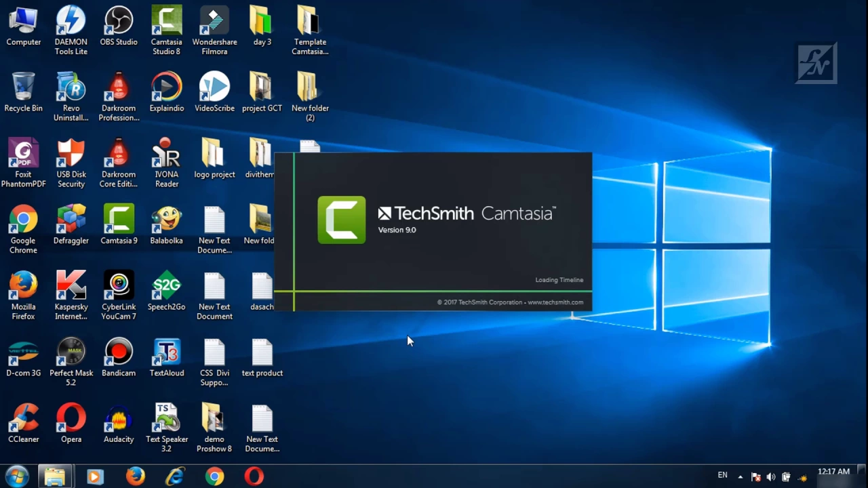Image resolution: width=868 pixels, height=488 pixels.
Task: Select Foxit PhantomPDF shortcut
Action: point(24,163)
